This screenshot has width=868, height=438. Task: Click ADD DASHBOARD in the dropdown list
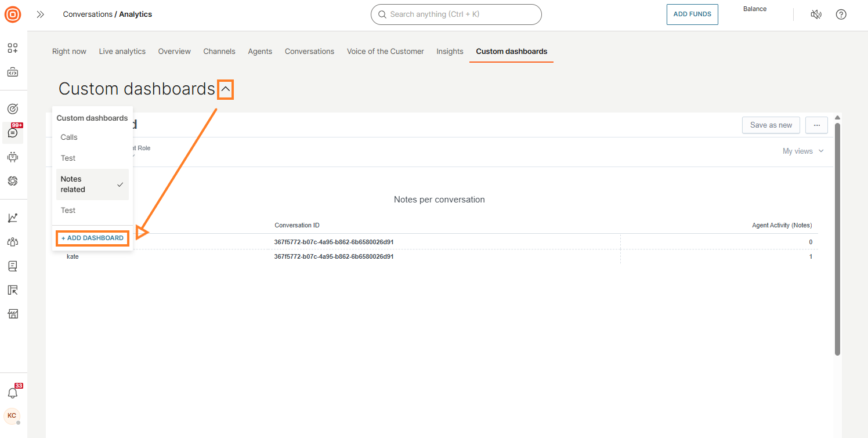coord(92,238)
